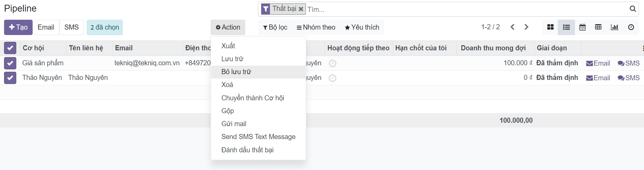Deselect the Thảo Nguyên row checkbox
The height and width of the screenshot is (170, 644).
pyautogui.click(x=10, y=78)
